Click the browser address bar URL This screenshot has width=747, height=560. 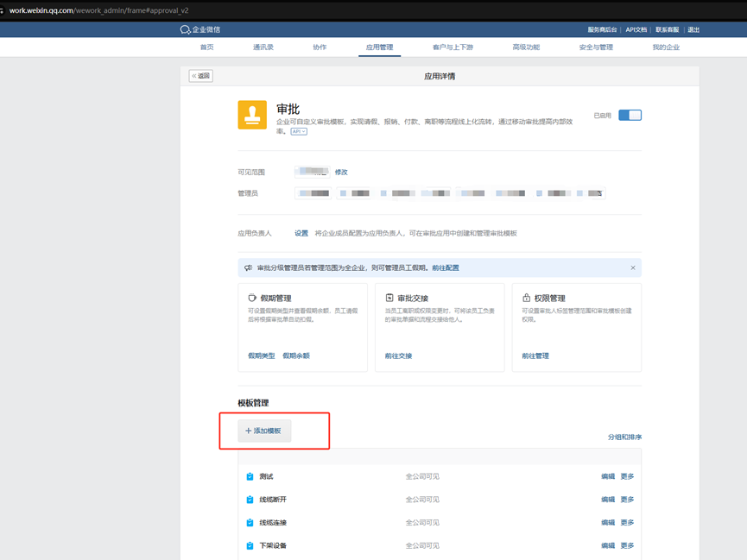click(x=99, y=10)
